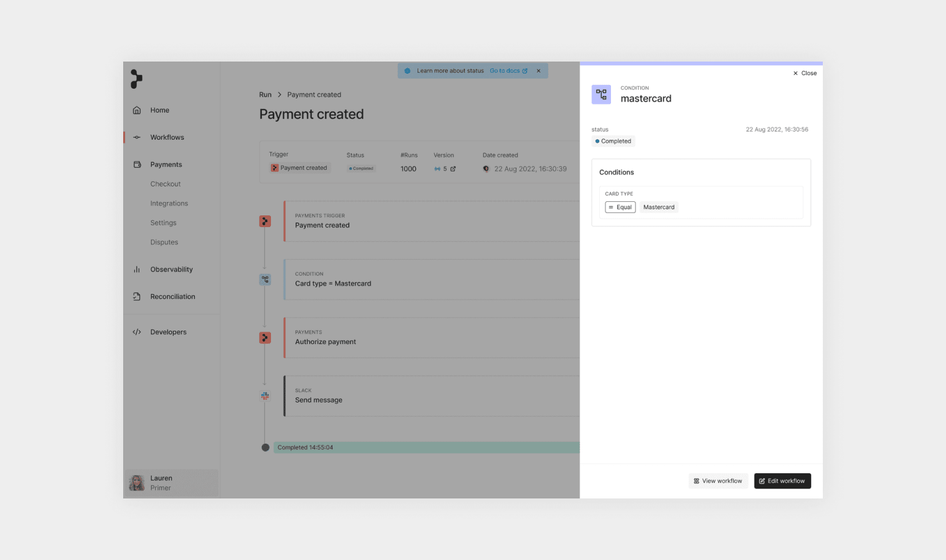The width and height of the screenshot is (946, 560).
Task: Click the Payment created trigger tag
Action: click(299, 168)
